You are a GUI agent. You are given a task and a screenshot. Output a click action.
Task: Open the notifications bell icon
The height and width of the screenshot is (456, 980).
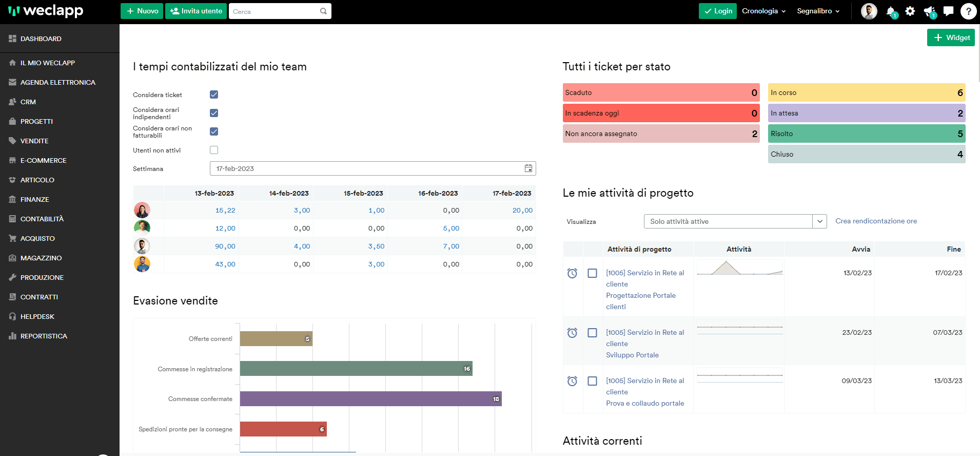tap(891, 11)
